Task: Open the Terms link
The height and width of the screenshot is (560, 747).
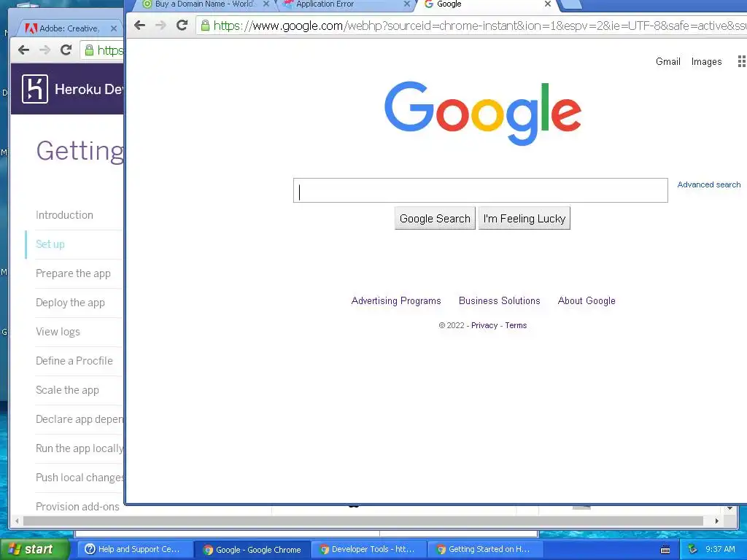Action: 516,325
